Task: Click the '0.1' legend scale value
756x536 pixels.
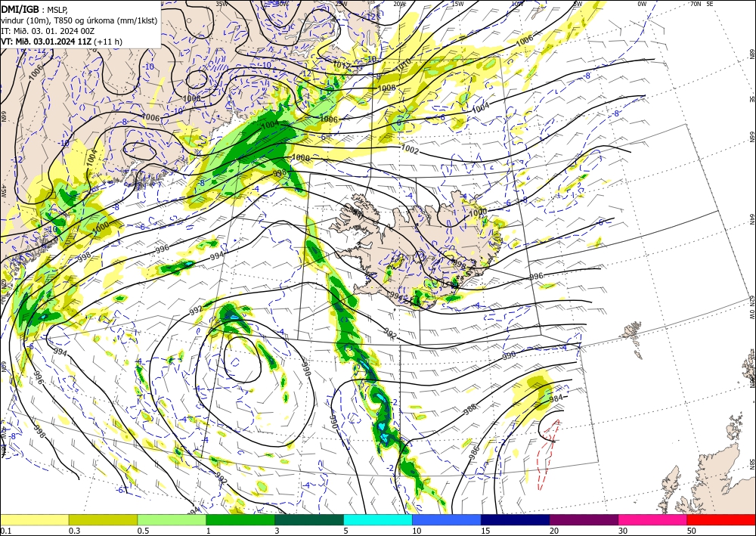Action: tap(5, 531)
